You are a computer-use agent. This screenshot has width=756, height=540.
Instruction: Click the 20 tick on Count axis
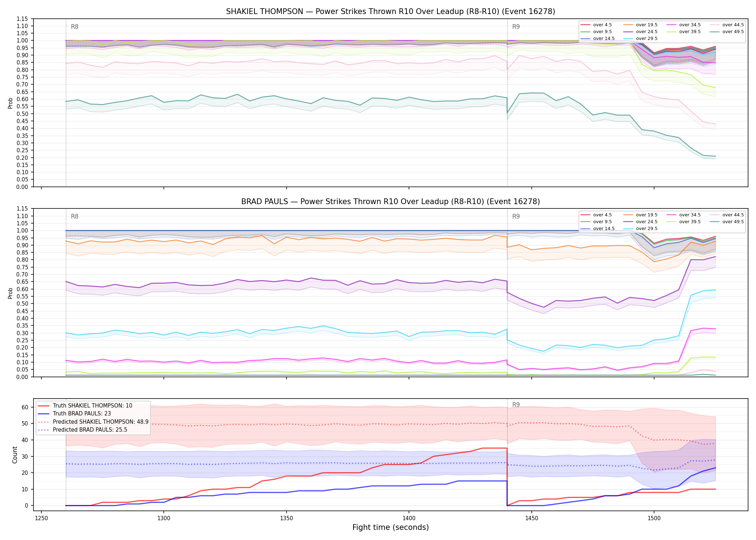(x=25, y=473)
